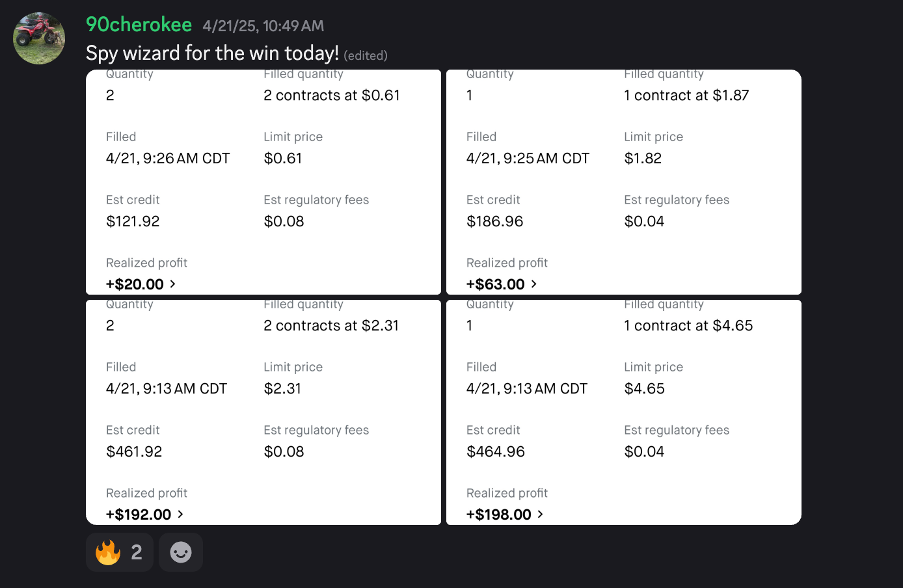Image resolution: width=903 pixels, height=588 pixels.
Task: Open the image with 1 contract at $1.87
Action: [624, 182]
